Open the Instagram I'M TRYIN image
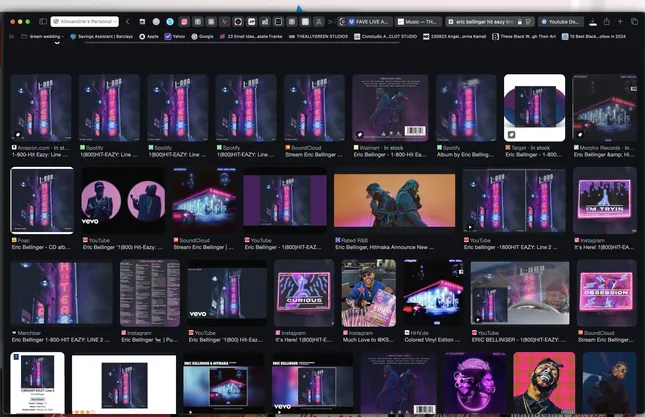The height and width of the screenshot is (417, 645). pos(605,200)
